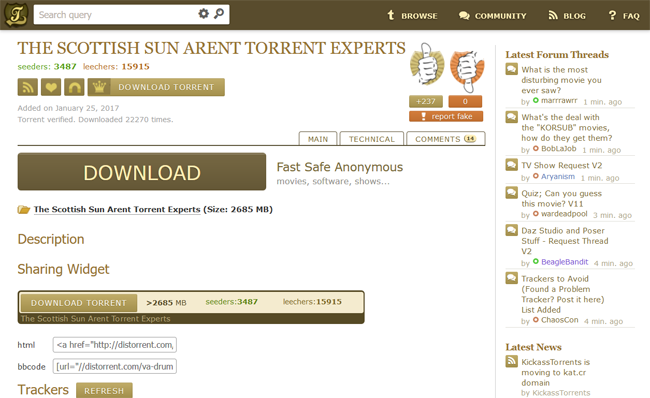Click the magnet link icon
The image size is (650, 398).
tap(74, 87)
